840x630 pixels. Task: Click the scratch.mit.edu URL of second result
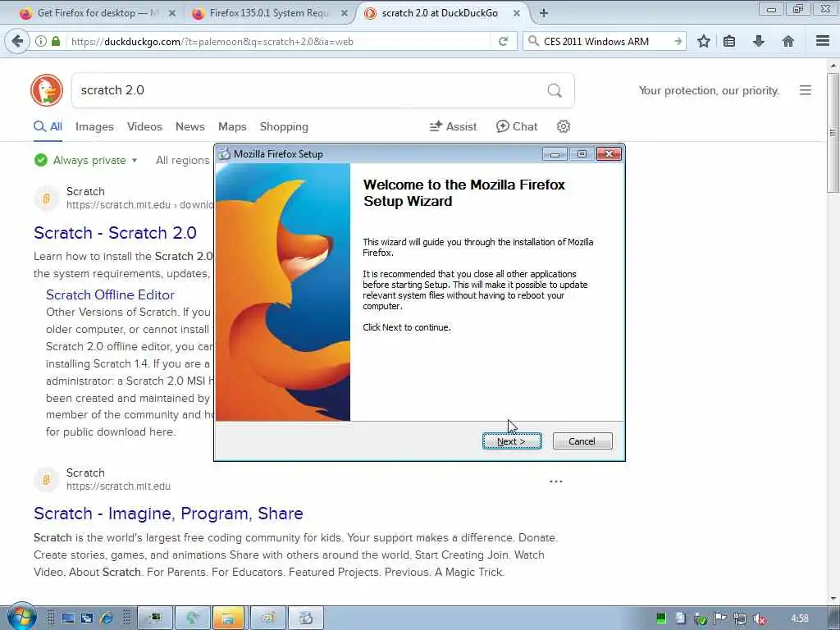(x=118, y=486)
